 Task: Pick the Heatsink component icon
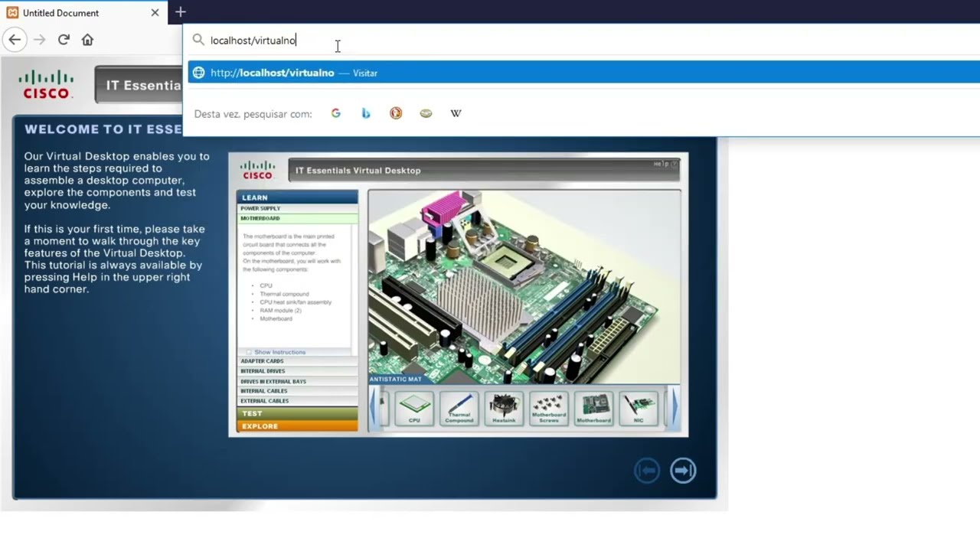[x=504, y=408]
